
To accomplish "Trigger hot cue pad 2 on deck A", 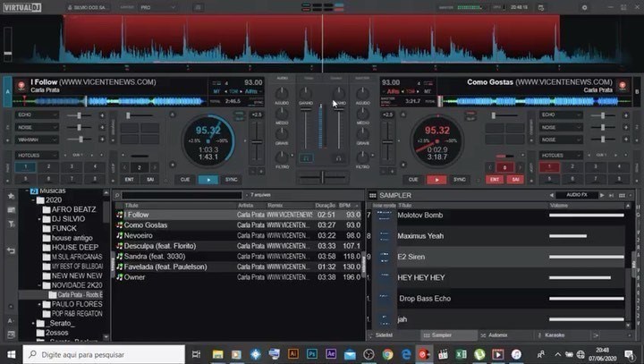I will click(48, 167).
